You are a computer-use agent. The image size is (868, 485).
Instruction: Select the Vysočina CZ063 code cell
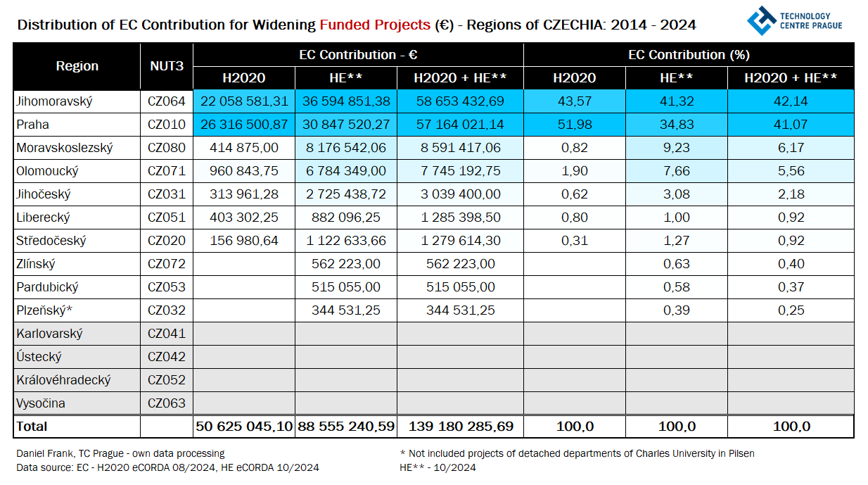[167, 403]
